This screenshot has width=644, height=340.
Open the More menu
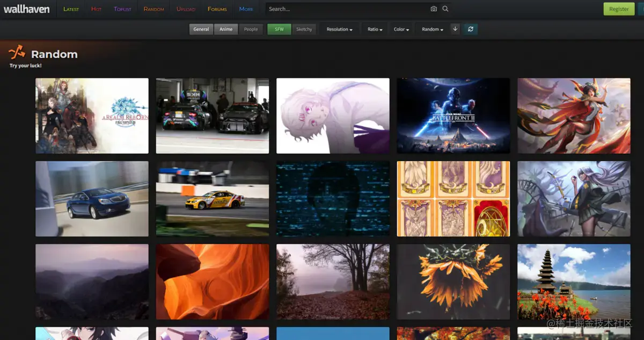coord(246,9)
